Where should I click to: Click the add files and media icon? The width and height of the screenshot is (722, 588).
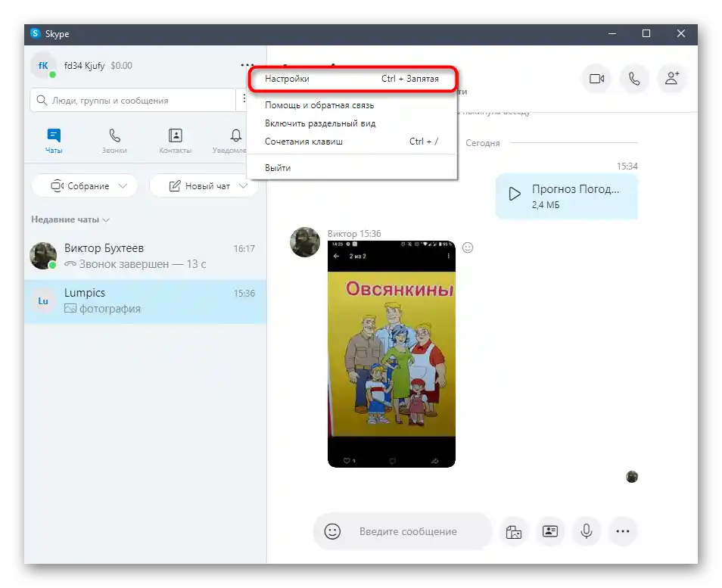[513, 532]
